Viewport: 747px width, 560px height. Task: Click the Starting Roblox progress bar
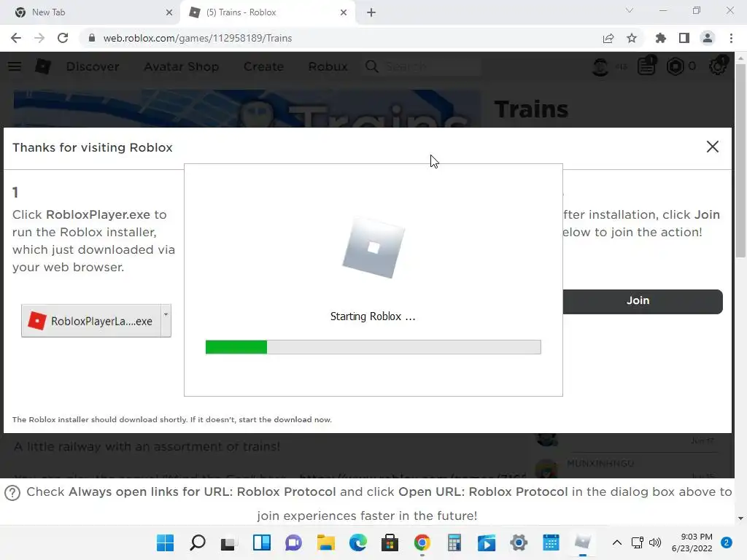(373, 347)
